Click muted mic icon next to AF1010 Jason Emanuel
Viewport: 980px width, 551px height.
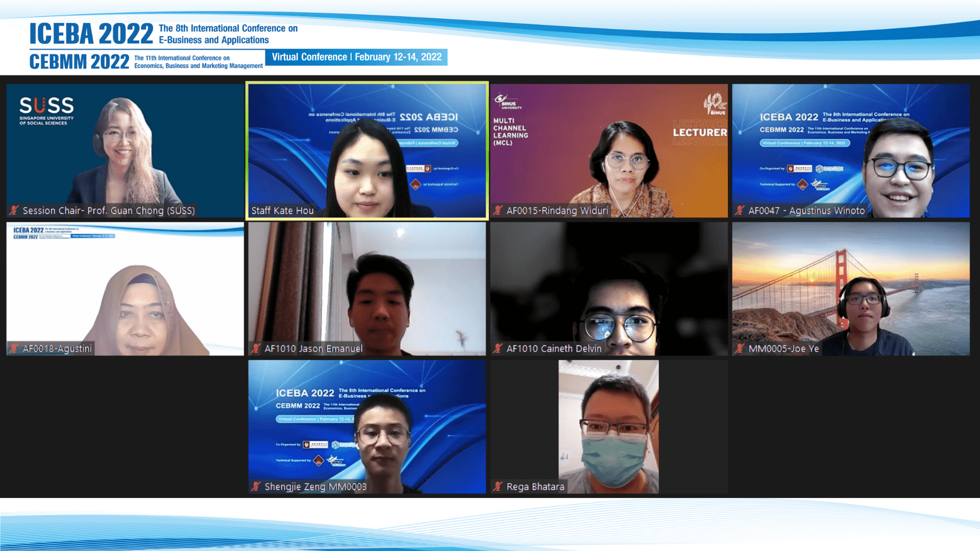pyautogui.click(x=256, y=348)
